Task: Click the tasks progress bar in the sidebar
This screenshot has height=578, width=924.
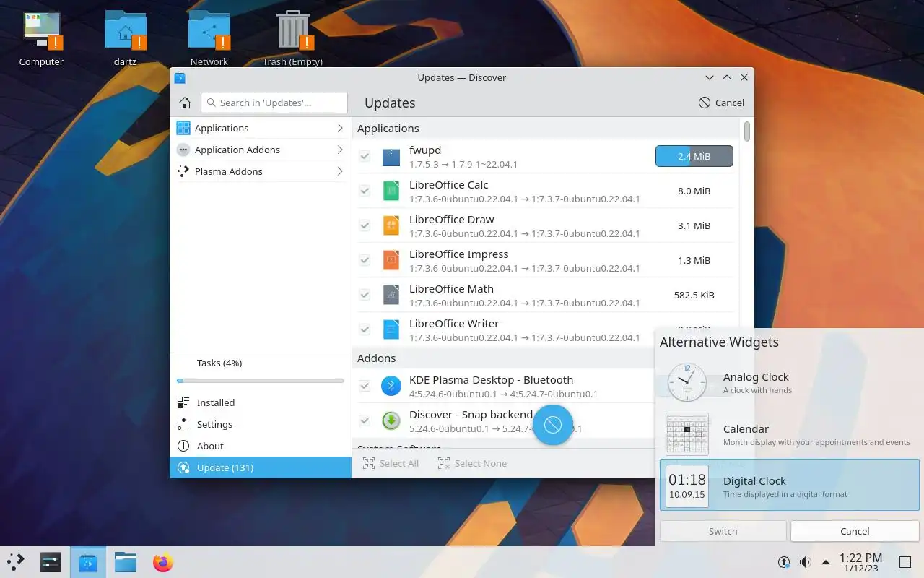Action: point(261,381)
